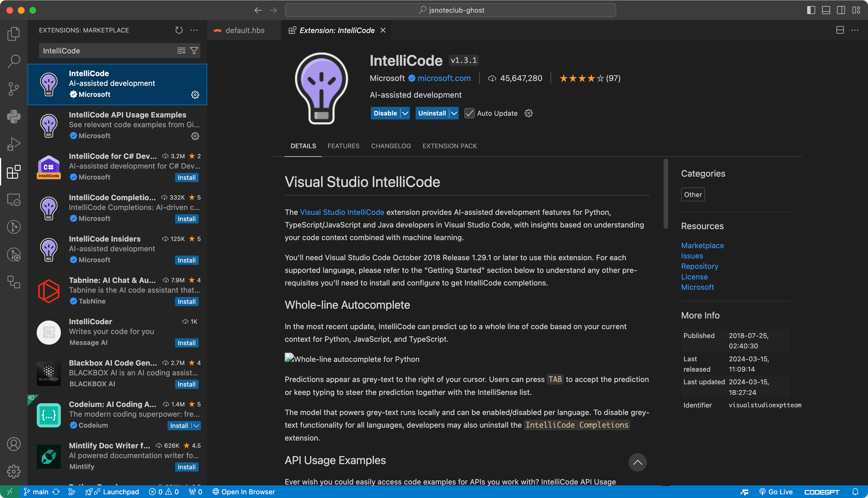Open gear menu for IntelliCode list item
Image resolution: width=868 pixels, height=498 pixels.
click(x=195, y=95)
